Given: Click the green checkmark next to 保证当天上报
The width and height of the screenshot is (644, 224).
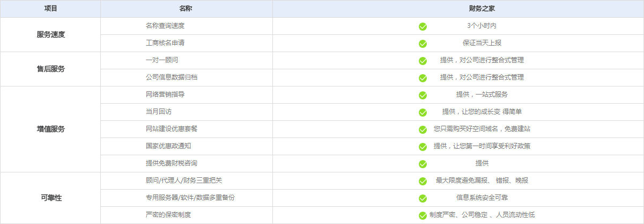Looking at the screenshot, I should pos(423,44).
